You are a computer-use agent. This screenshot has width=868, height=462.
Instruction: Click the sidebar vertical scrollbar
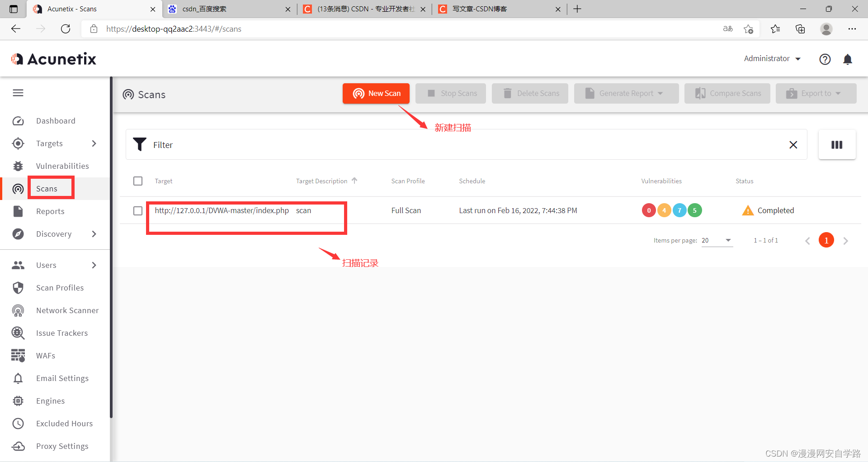(111, 247)
